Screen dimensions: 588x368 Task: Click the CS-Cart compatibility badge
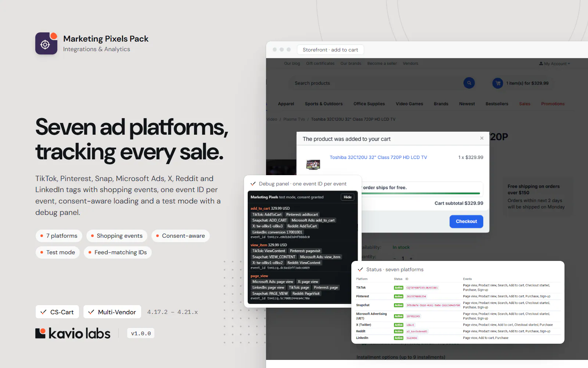57,312
